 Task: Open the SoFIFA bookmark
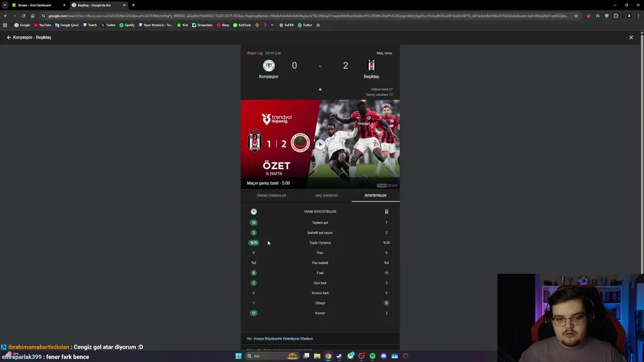click(x=286, y=25)
